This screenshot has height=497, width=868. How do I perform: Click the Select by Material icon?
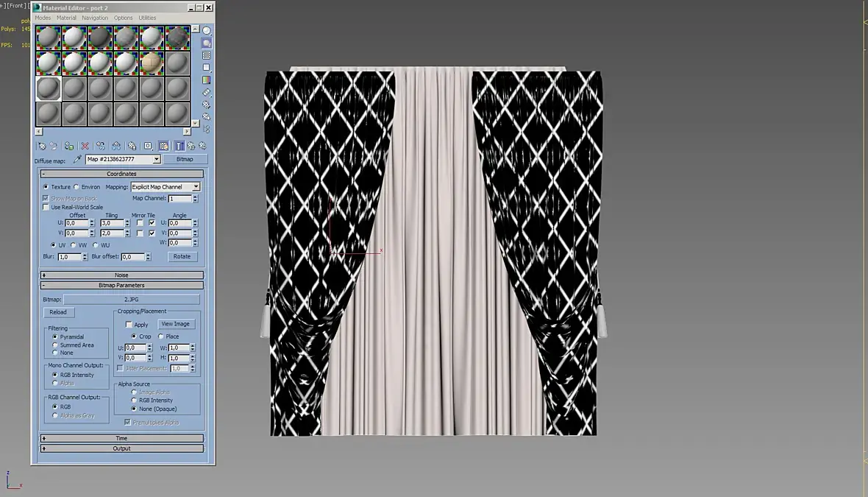207,116
